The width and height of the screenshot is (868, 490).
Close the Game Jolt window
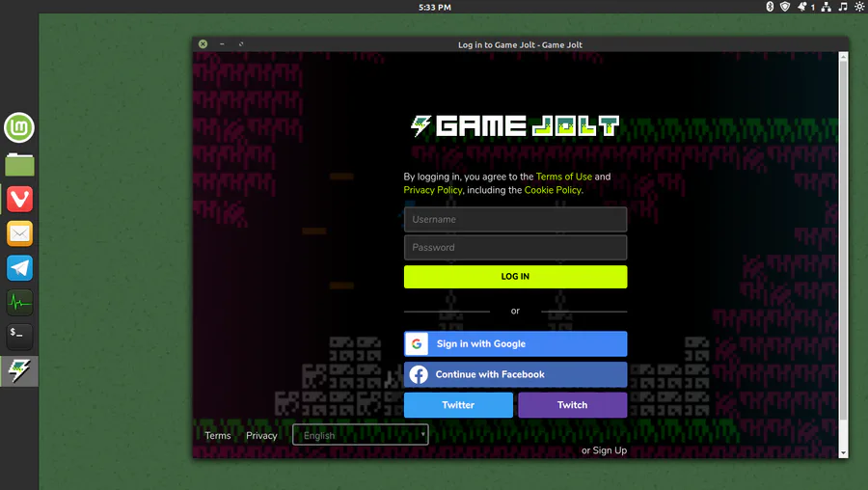tap(203, 43)
